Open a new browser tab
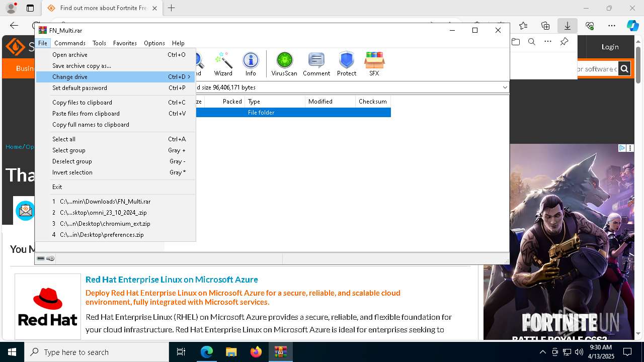Viewport: 644px width, 362px height. point(172,8)
